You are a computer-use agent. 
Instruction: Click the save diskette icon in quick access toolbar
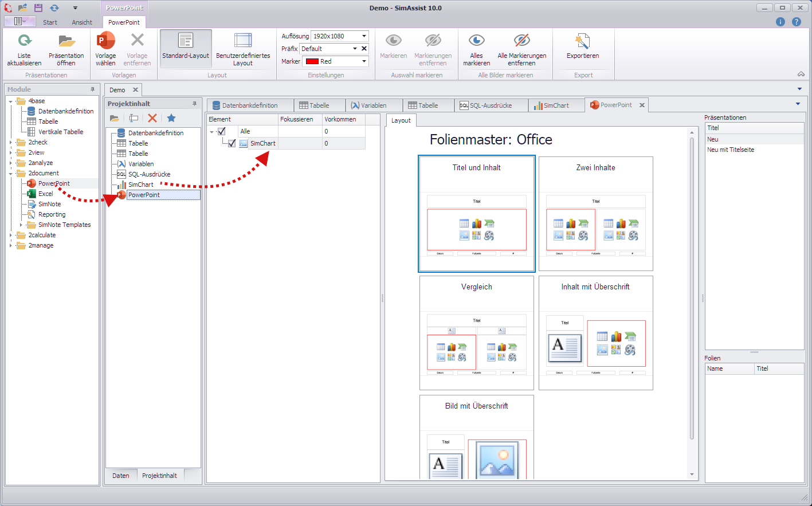click(x=38, y=7)
